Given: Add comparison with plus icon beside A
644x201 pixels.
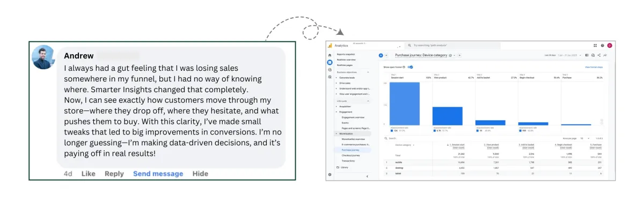Looking at the screenshot, I should pyautogui.click(x=386, y=55).
